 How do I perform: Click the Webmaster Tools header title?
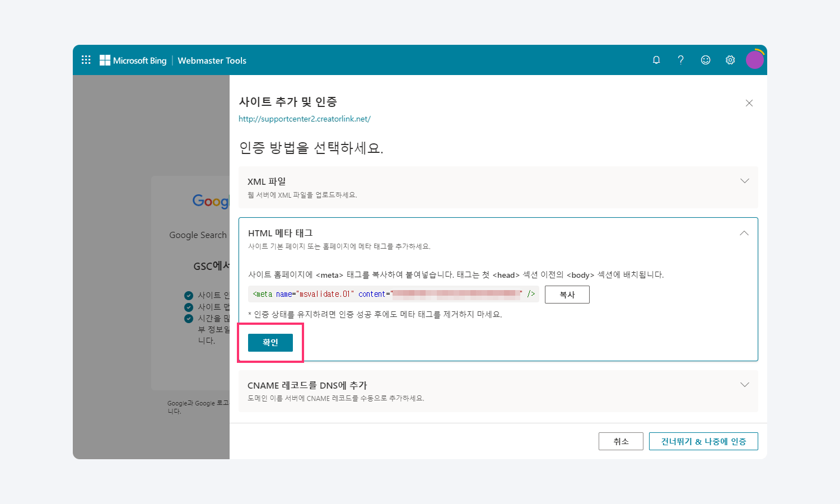[212, 60]
